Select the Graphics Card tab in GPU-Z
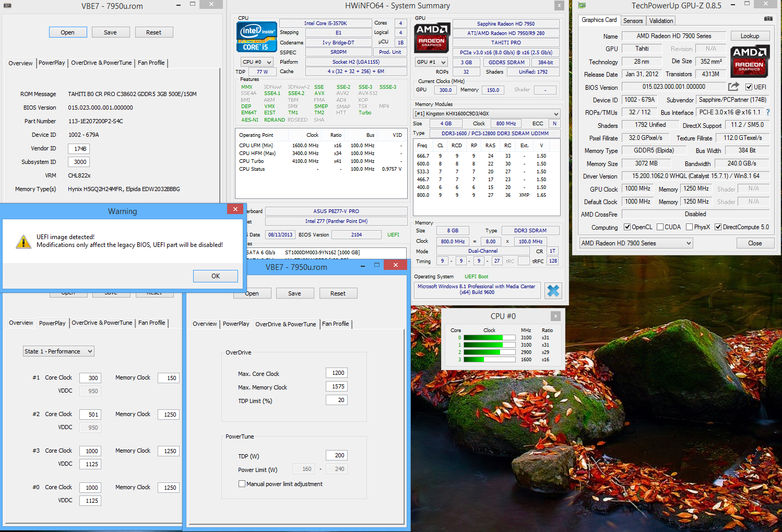 599,20
